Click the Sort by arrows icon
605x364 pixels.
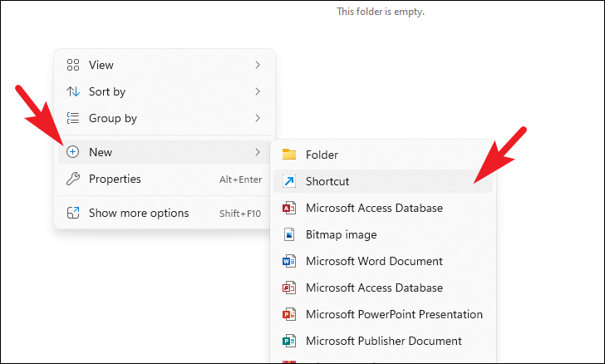pos(72,91)
